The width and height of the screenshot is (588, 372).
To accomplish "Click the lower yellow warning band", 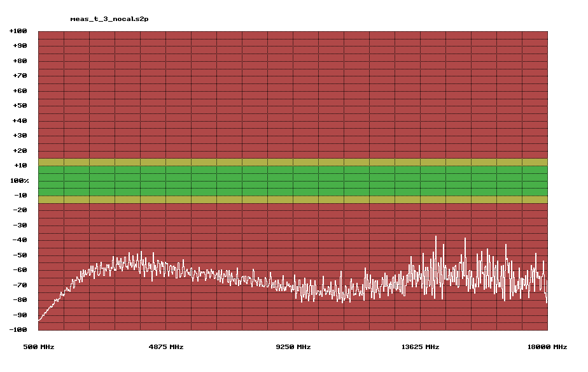I will pos(293,199).
